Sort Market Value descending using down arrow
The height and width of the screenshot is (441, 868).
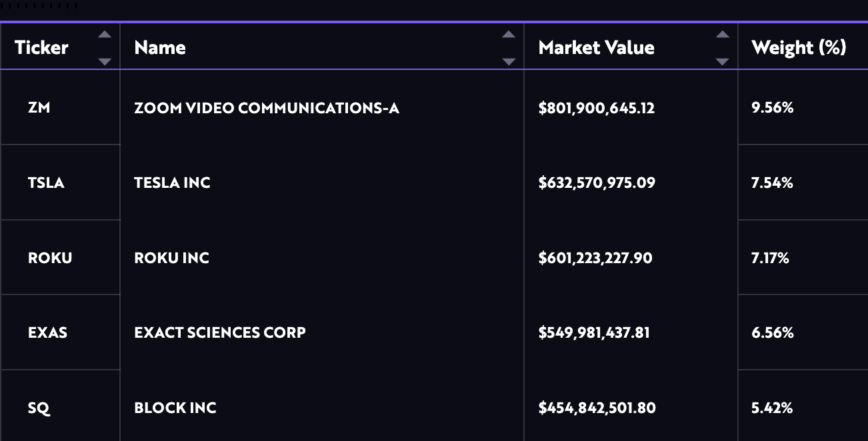(x=722, y=61)
